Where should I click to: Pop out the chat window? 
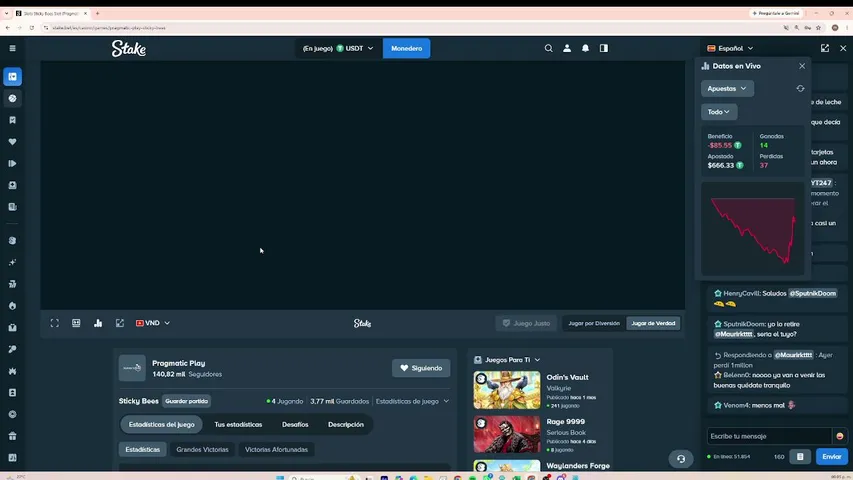click(x=825, y=48)
